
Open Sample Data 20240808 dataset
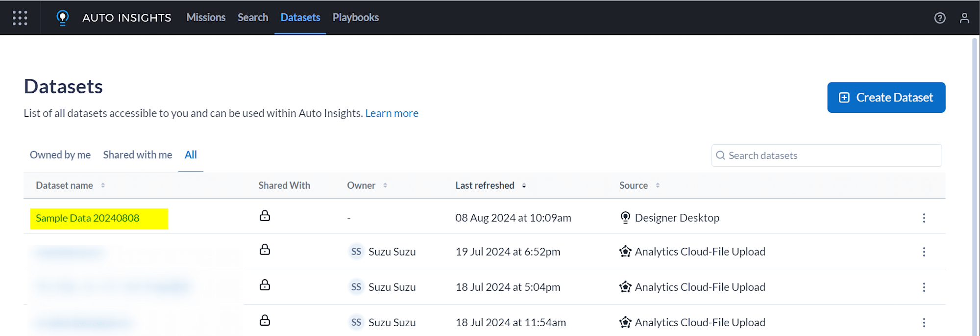[88, 218]
